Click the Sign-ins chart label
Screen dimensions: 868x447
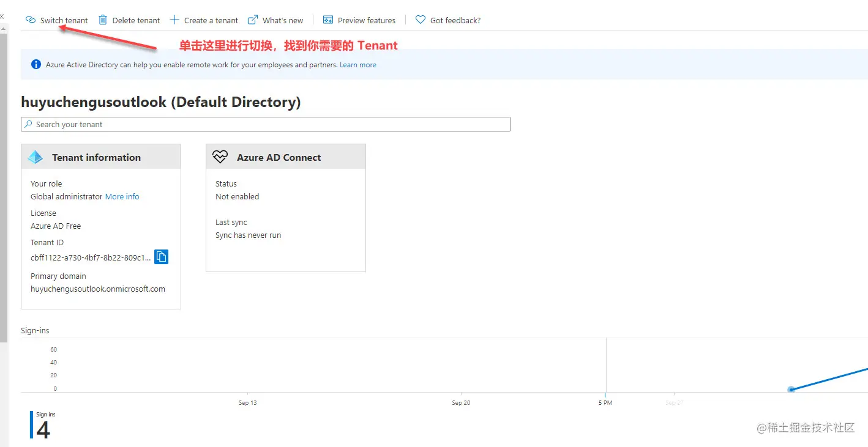click(x=35, y=331)
